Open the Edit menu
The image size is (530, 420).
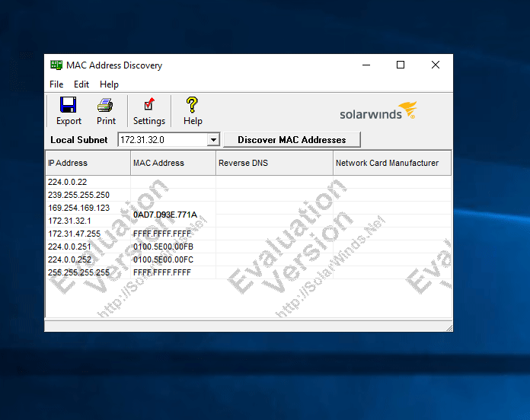[81, 84]
